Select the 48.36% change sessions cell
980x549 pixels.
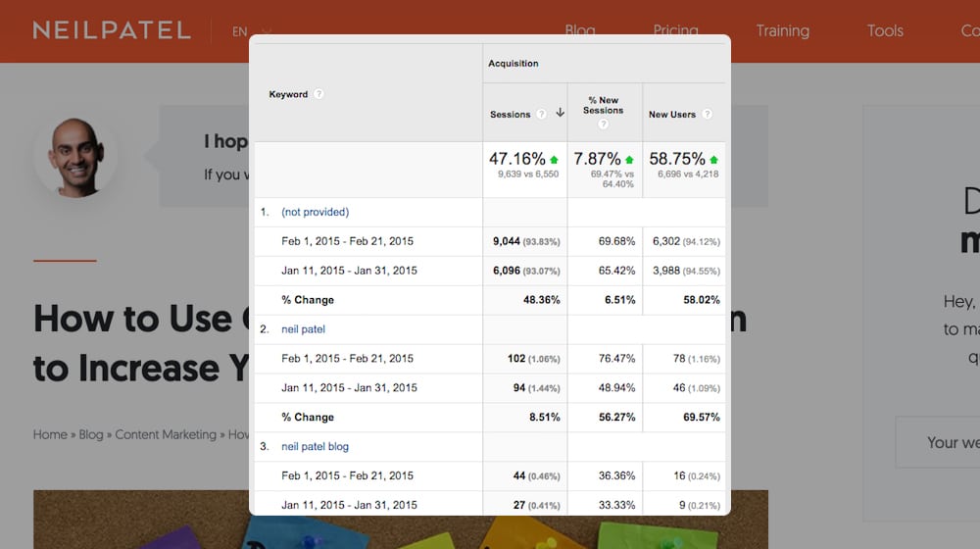point(525,300)
